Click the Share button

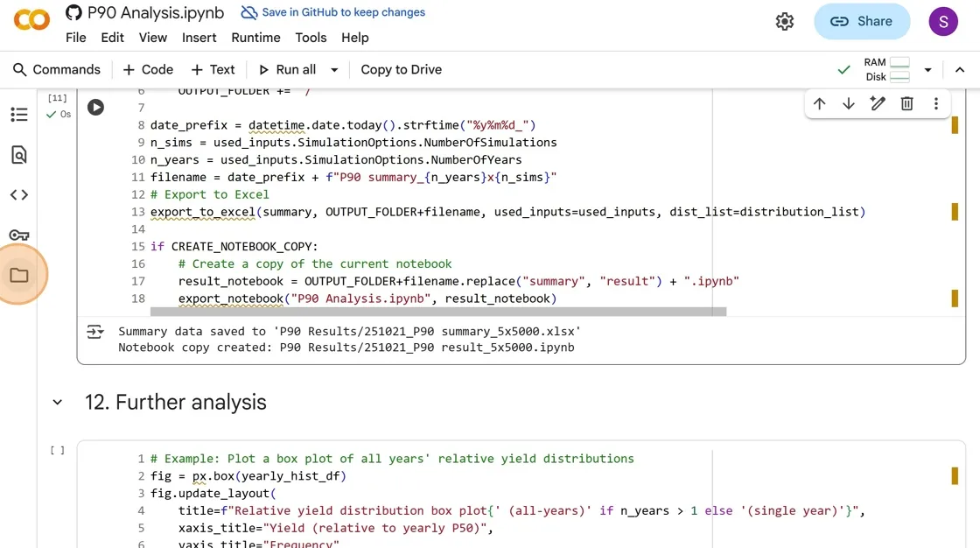click(861, 22)
